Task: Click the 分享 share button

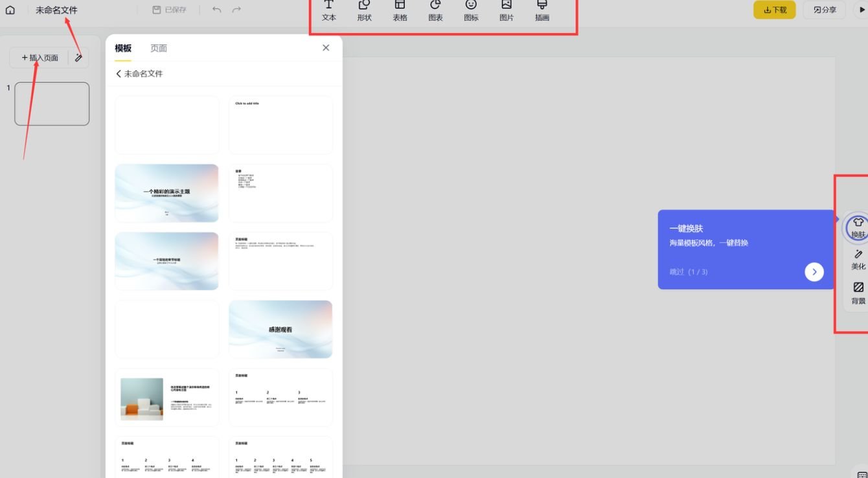Action: [823, 10]
